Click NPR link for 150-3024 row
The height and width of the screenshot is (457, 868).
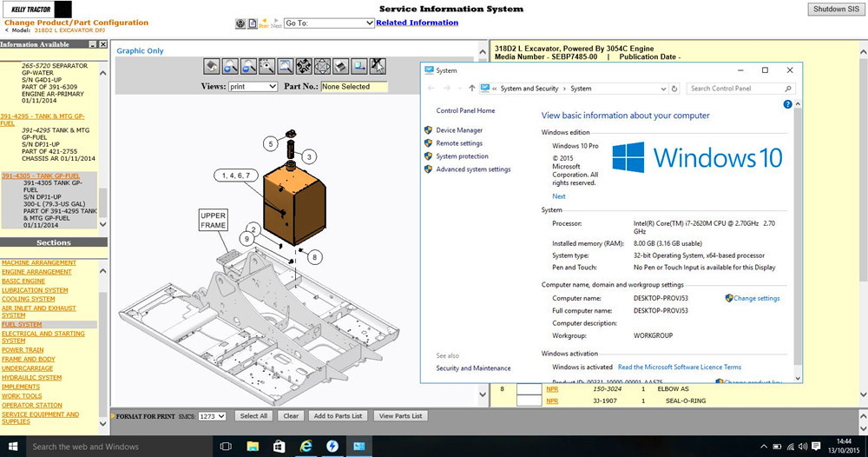tap(552, 389)
